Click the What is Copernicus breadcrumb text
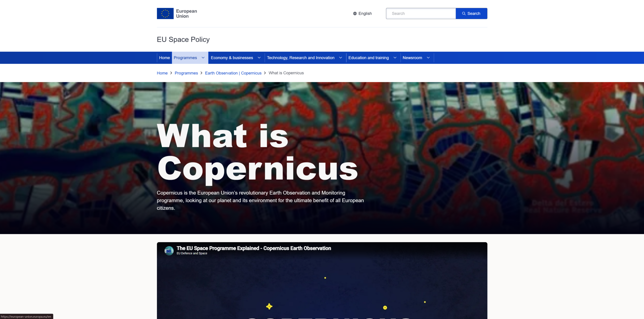The height and width of the screenshot is (319, 644). [x=286, y=73]
